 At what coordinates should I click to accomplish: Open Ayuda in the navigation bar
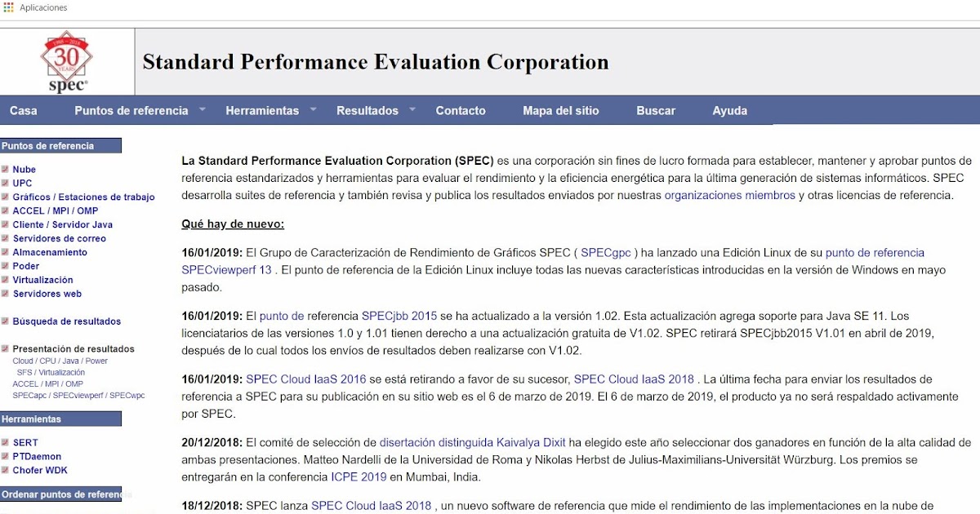[x=730, y=111]
